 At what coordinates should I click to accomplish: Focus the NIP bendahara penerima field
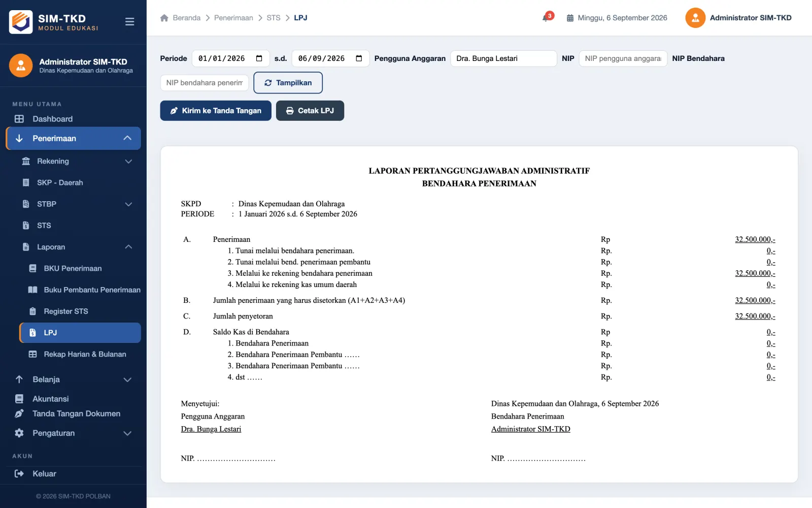pyautogui.click(x=205, y=83)
